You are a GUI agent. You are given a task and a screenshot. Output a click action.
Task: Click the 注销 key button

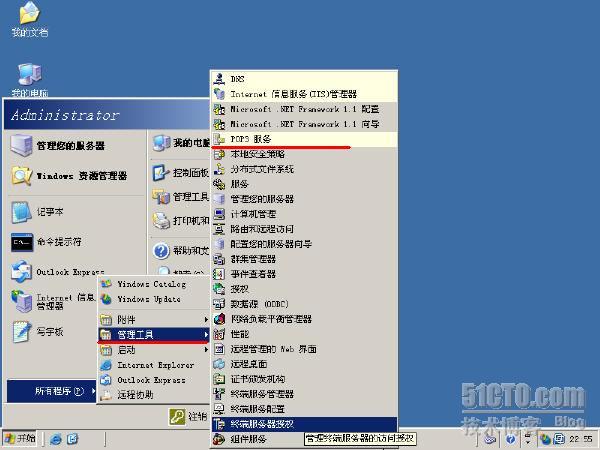pos(178,416)
